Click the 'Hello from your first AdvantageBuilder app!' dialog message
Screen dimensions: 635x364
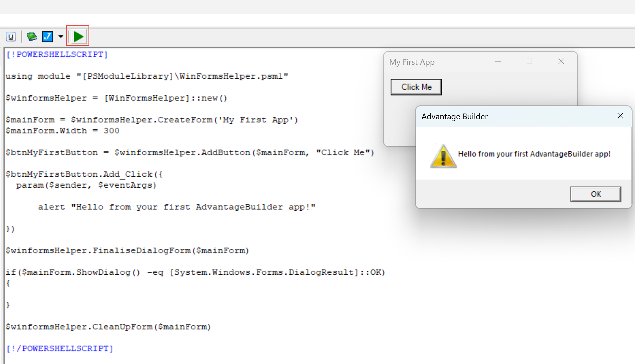pyautogui.click(x=534, y=154)
